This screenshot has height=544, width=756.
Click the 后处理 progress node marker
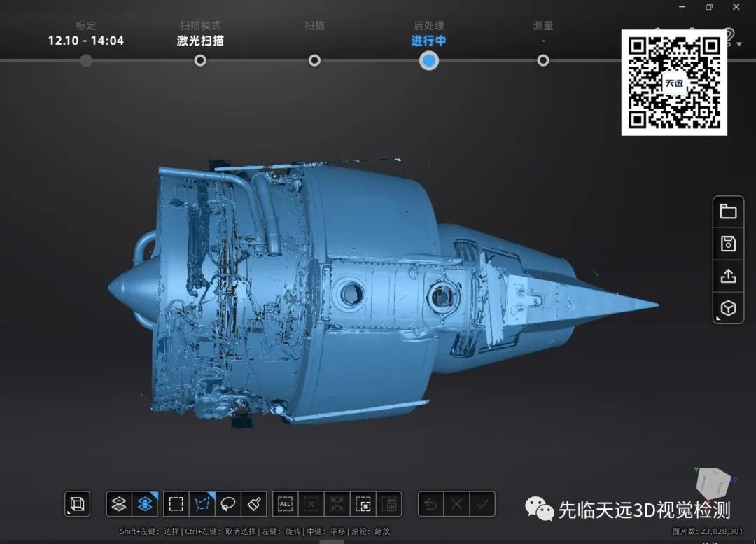[x=429, y=61]
